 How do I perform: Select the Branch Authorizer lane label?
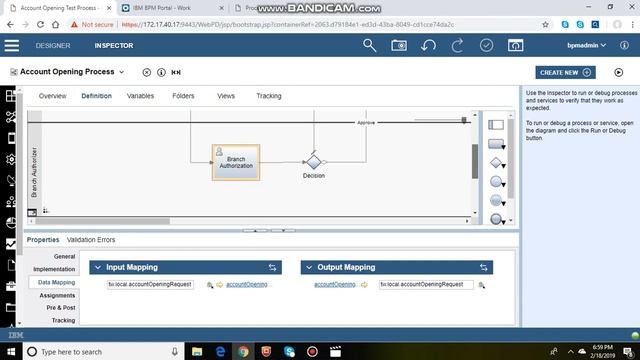(x=34, y=172)
